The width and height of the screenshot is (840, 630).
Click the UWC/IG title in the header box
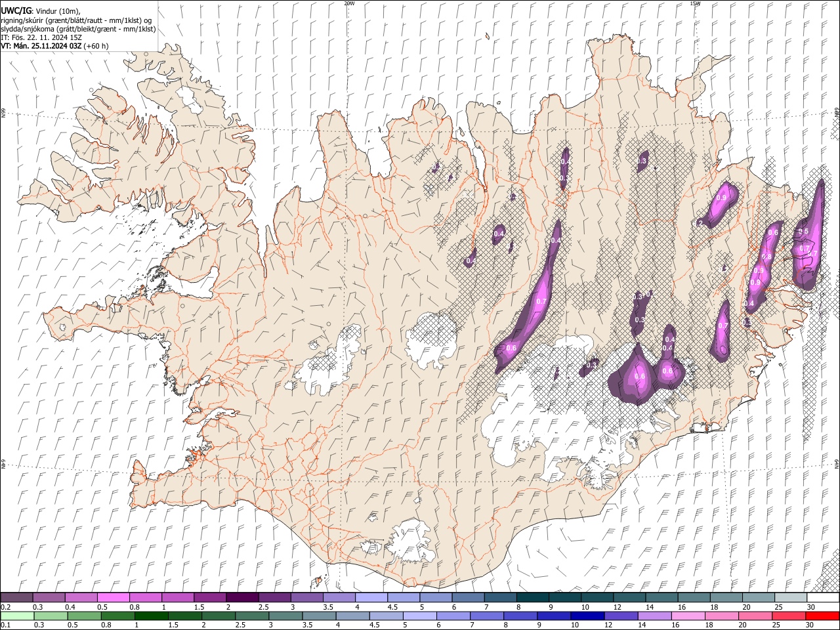tap(15, 10)
